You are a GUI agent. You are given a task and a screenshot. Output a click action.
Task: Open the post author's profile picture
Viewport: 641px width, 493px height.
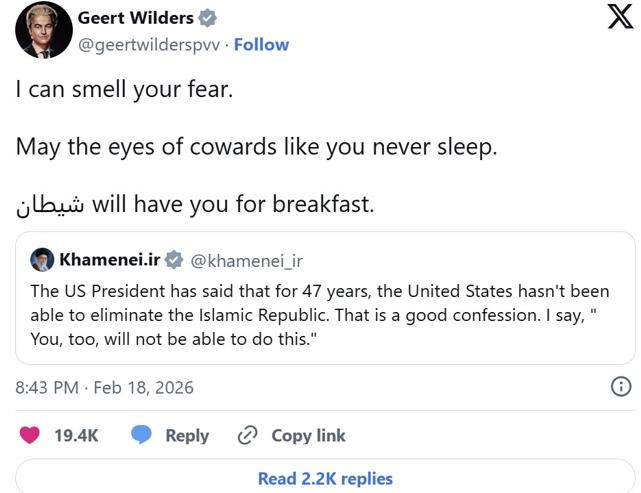[42, 30]
